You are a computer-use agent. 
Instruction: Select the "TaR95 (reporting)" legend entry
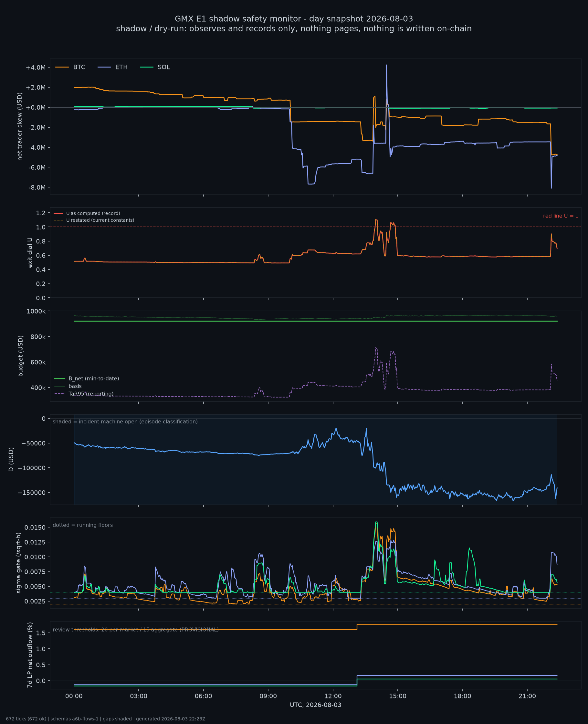point(84,394)
